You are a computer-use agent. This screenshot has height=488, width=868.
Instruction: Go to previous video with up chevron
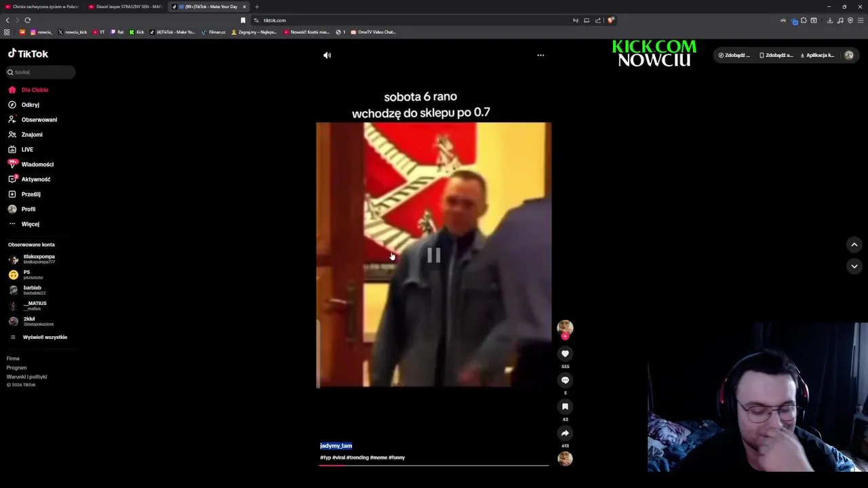[x=854, y=245]
